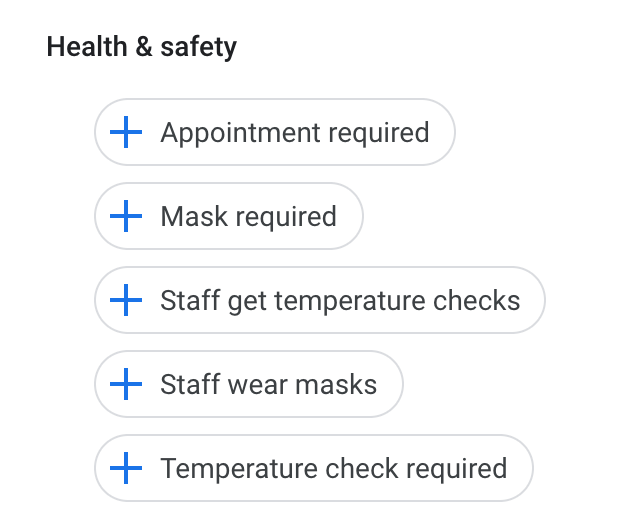
Task: Click the 'Mask required' label text
Action: pyautogui.click(x=249, y=217)
